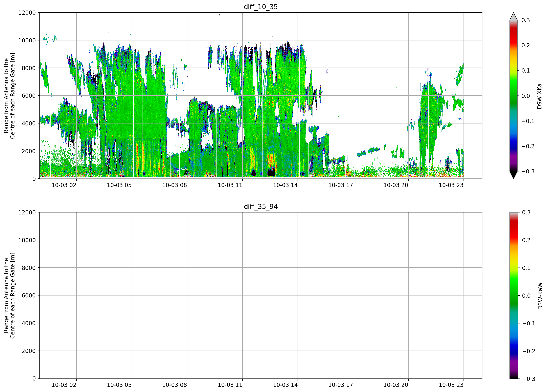
Task: Click the 4000 y-tick on diff_10_35 plot
Action: pyautogui.click(x=29, y=123)
